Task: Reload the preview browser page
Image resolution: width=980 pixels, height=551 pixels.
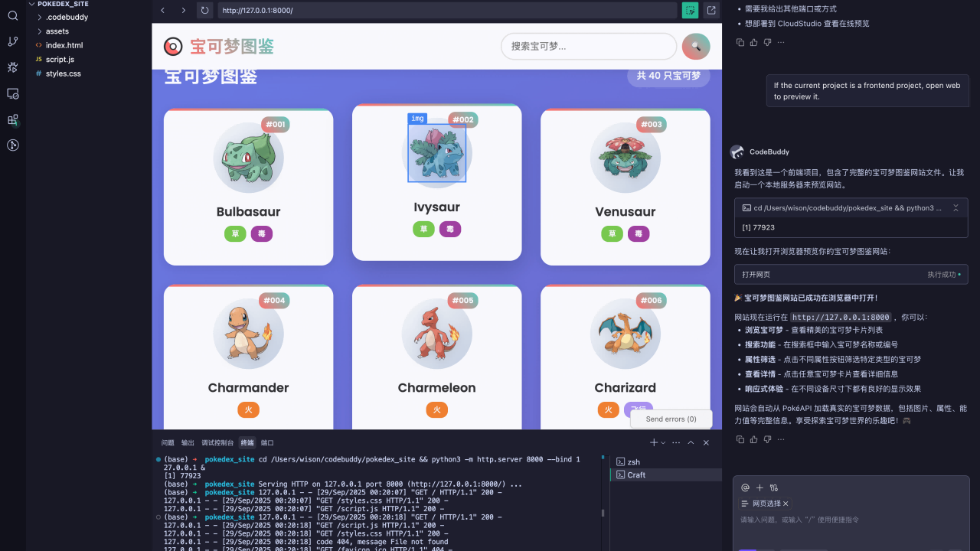Action: point(204,10)
